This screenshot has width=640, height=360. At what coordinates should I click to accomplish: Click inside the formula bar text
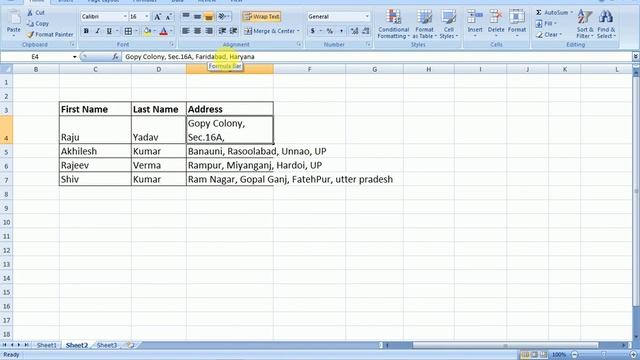pos(190,57)
